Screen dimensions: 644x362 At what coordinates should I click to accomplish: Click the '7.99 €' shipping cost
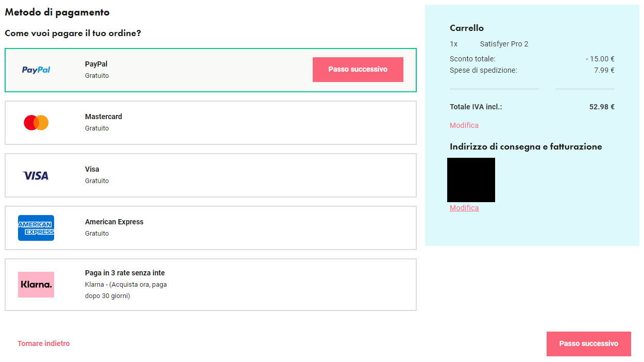[x=604, y=70]
